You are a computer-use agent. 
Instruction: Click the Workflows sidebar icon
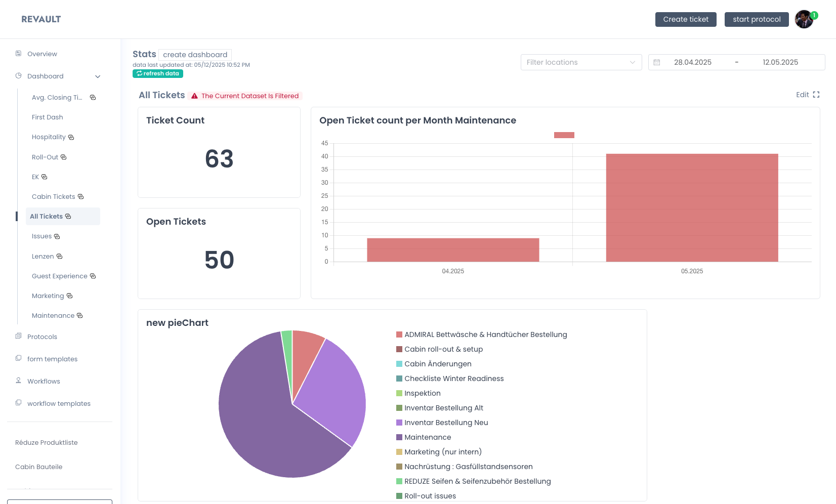(18, 381)
